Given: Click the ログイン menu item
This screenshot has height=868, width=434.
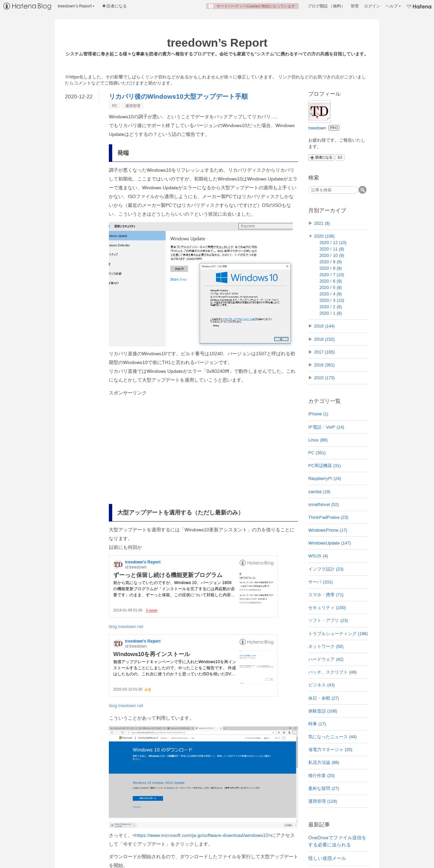Looking at the screenshot, I should click(372, 6).
